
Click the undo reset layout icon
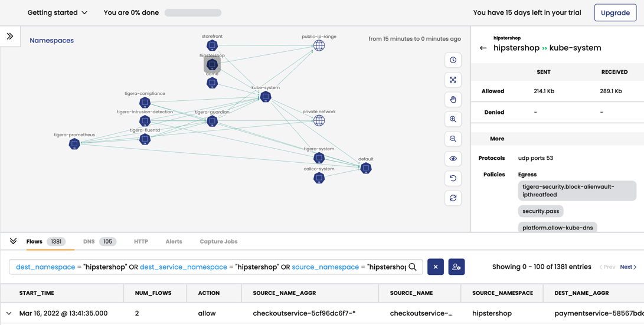tap(453, 178)
